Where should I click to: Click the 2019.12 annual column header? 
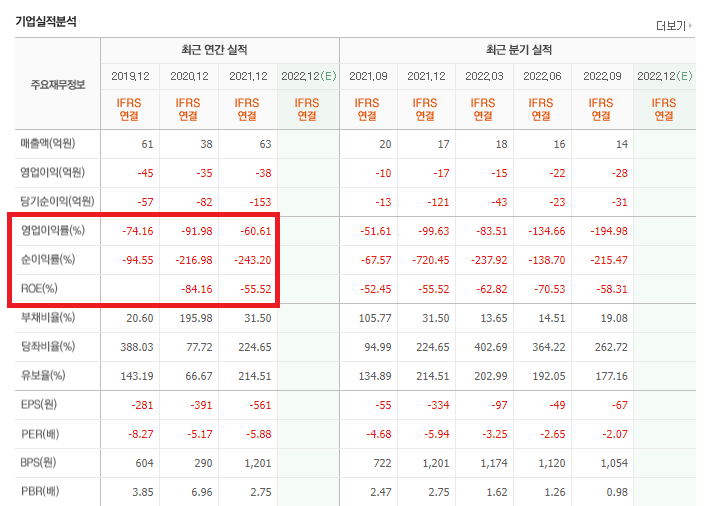[130, 76]
